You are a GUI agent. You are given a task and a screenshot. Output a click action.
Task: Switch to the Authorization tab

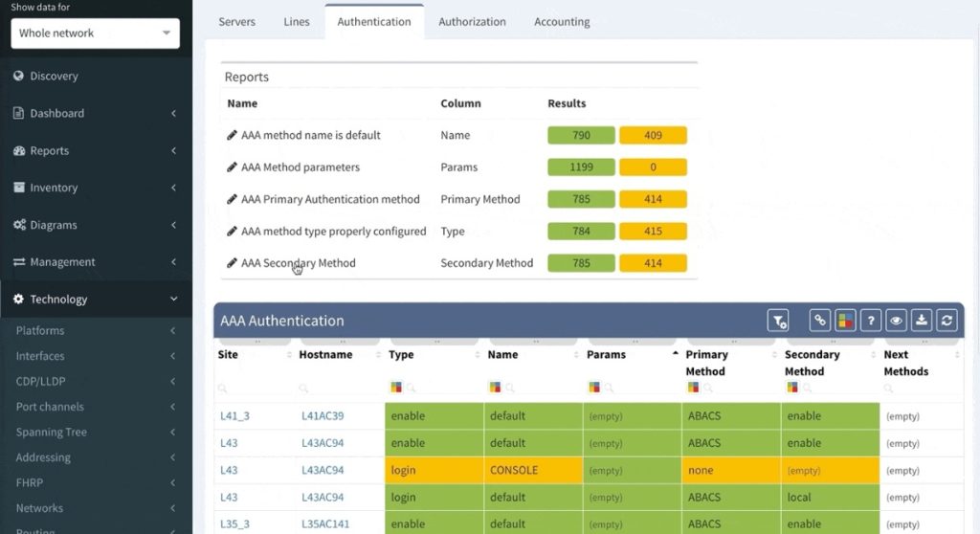pyautogui.click(x=472, y=22)
